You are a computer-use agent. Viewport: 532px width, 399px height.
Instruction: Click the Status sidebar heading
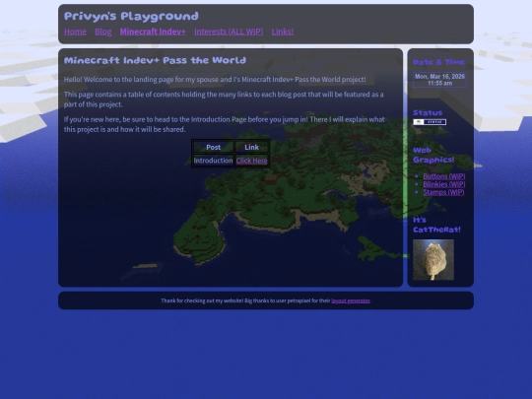pos(428,112)
